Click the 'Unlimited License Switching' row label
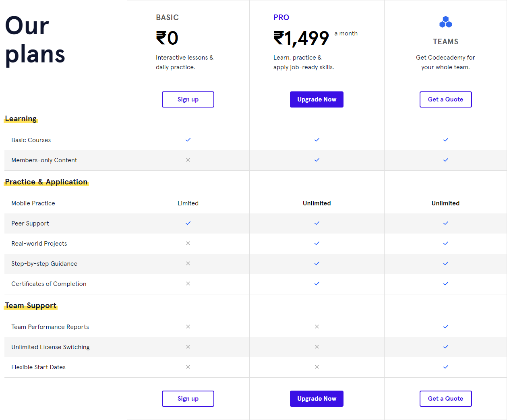The width and height of the screenshot is (507, 420). (x=50, y=347)
